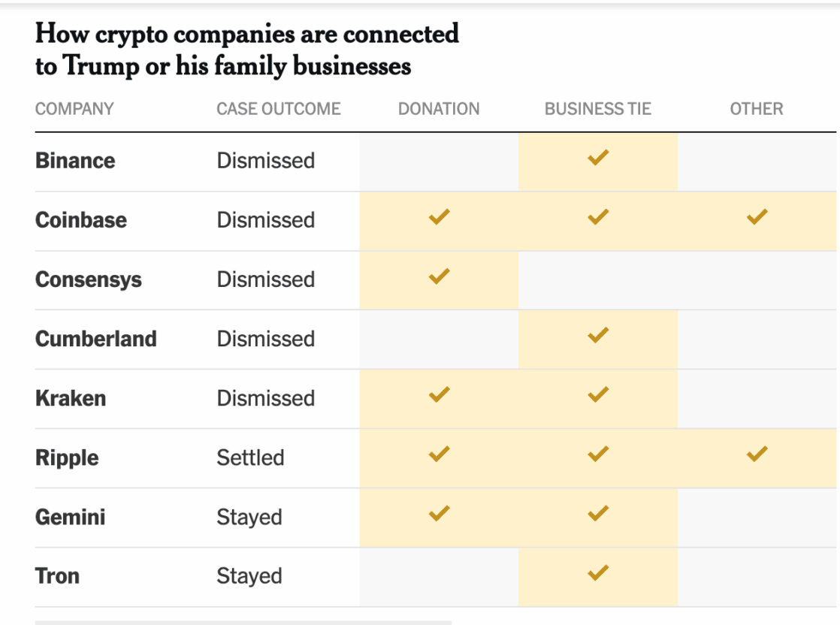
Task: Click the Case Outcome column header
Action: click(279, 109)
